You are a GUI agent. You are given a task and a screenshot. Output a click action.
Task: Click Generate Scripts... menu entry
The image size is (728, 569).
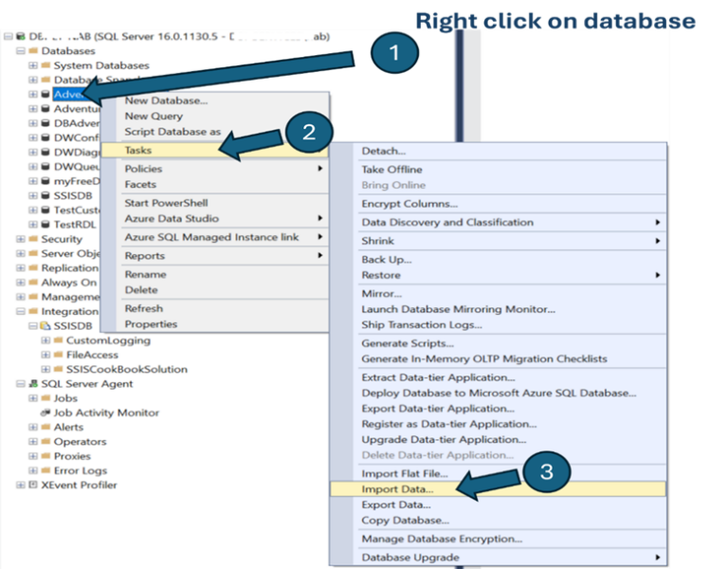[407, 343]
